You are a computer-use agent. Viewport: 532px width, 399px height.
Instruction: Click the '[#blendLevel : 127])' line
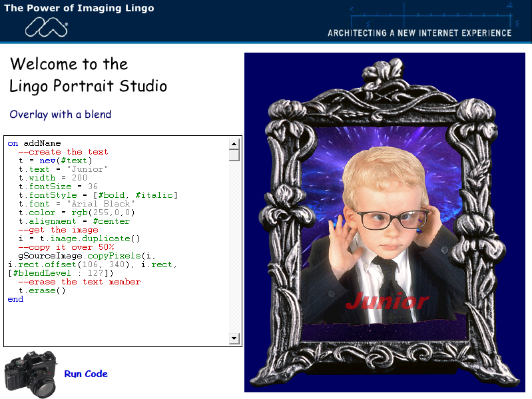pos(61,273)
